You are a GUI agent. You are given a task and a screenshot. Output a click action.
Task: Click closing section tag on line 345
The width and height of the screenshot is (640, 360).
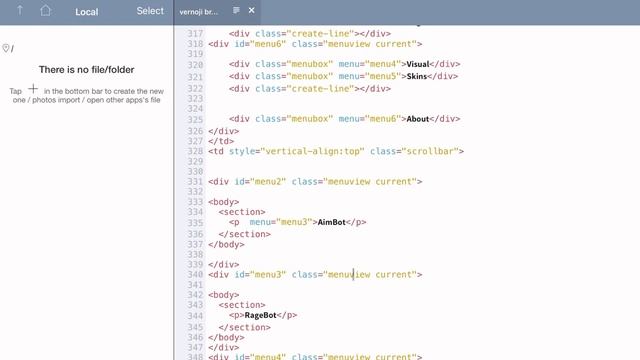244,327
